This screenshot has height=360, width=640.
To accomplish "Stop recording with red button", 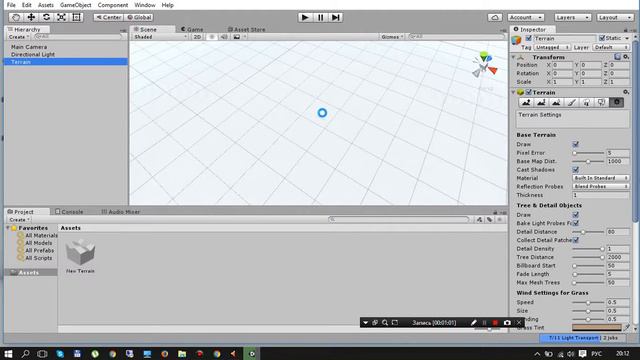I will pos(495,322).
